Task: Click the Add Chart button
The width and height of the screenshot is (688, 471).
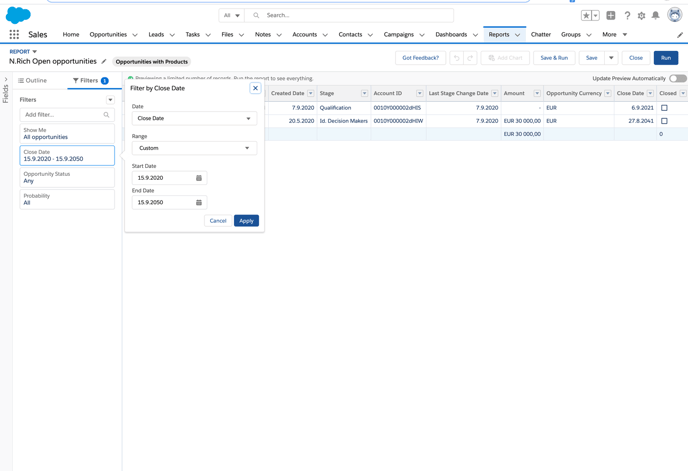Action: [505, 58]
